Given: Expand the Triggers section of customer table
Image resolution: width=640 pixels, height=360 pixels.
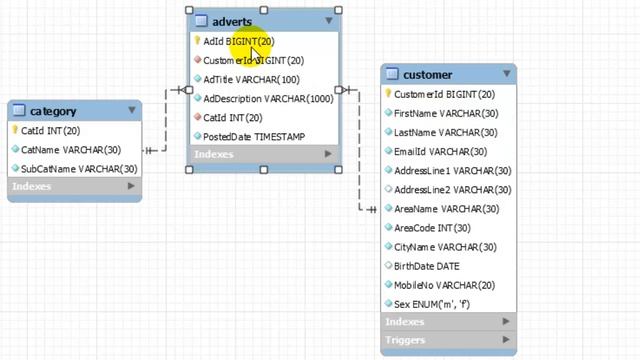Looking at the screenshot, I should tap(506, 340).
